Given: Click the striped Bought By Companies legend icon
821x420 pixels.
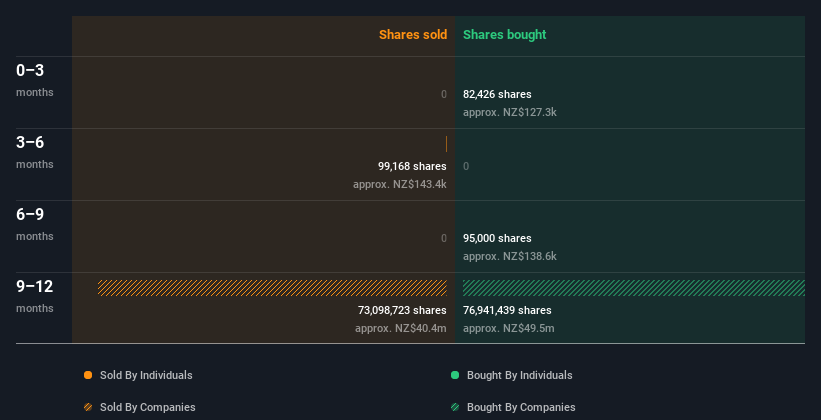Looking at the screenshot, I should click(x=455, y=407).
